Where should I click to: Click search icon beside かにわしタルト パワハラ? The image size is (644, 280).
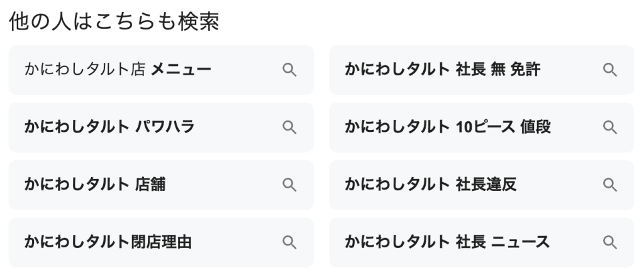pos(289,127)
